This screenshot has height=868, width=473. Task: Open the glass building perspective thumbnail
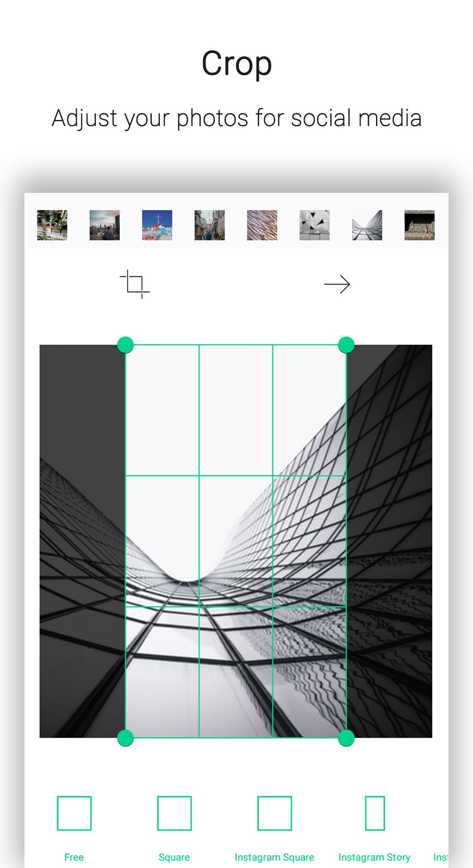(x=367, y=225)
